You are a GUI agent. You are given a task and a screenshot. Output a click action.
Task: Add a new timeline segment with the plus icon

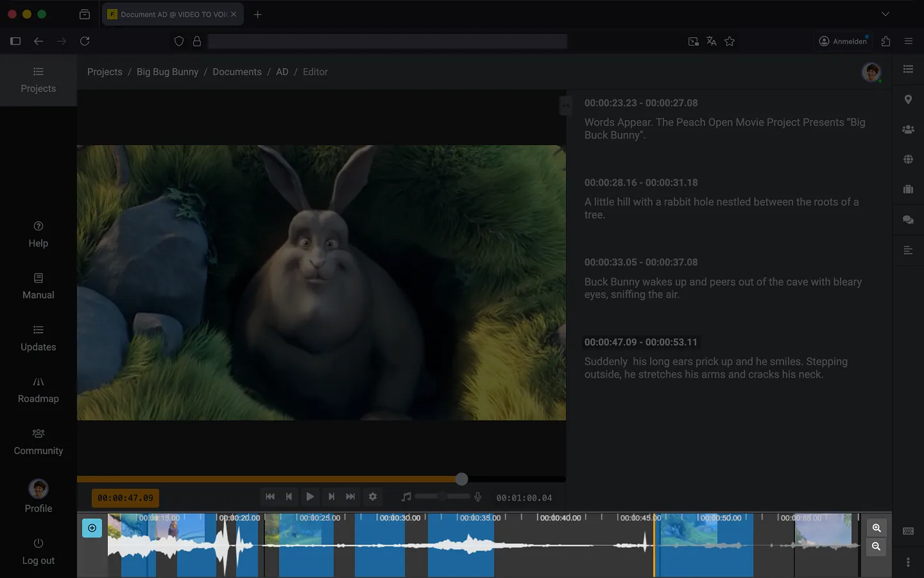(x=92, y=528)
